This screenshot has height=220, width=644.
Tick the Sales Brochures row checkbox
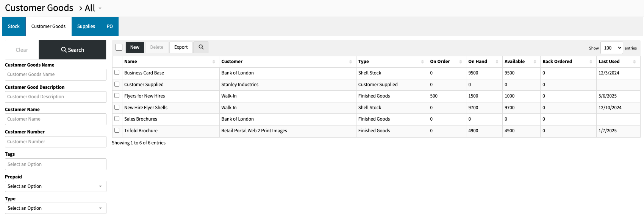pos(117,119)
